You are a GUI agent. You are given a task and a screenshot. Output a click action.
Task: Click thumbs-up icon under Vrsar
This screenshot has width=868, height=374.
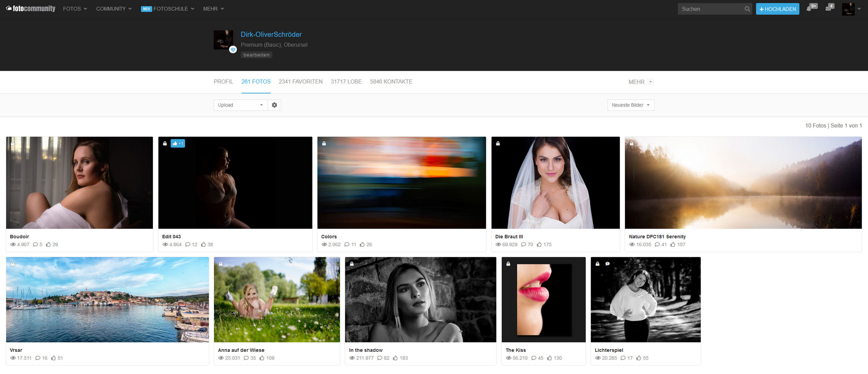53,358
